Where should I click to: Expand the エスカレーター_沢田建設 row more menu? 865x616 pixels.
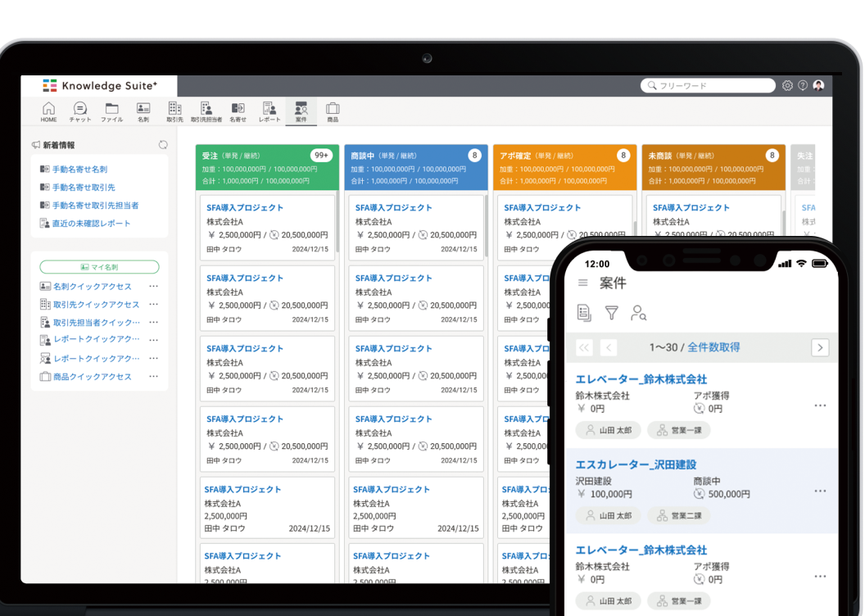click(x=820, y=491)
